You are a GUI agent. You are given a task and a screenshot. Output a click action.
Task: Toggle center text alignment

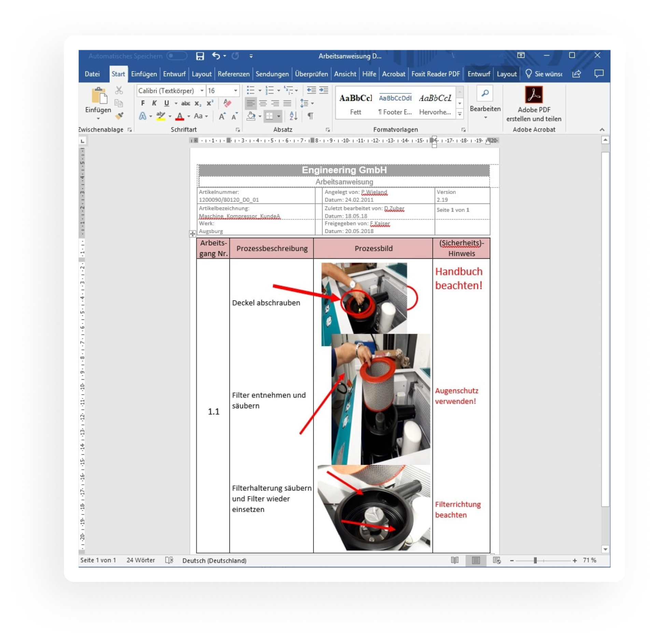(x=263, y=103)
